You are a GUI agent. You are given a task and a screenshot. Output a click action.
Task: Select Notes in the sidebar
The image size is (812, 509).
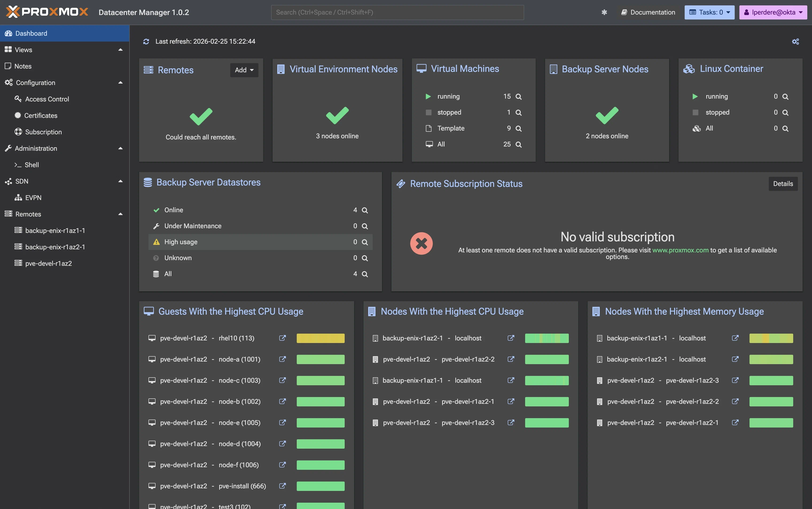pos(23,66)
